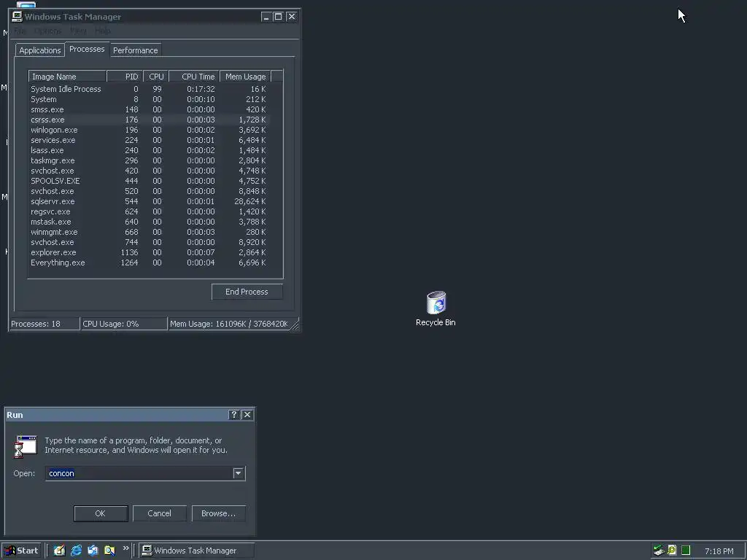
Task: Click Mem Usage status bar entry
Action: pyautogui.click(x=229, y=324)
